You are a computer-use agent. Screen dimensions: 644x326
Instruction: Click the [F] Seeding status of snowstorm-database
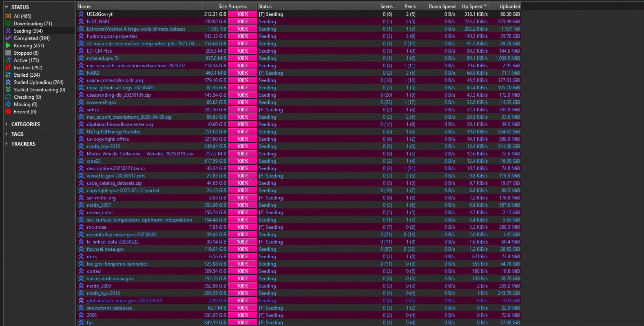(x=271, y=308)
